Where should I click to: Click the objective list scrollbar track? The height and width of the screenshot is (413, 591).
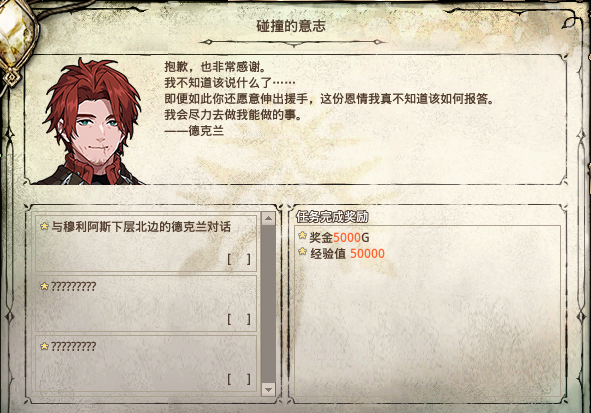coord(268,304)
